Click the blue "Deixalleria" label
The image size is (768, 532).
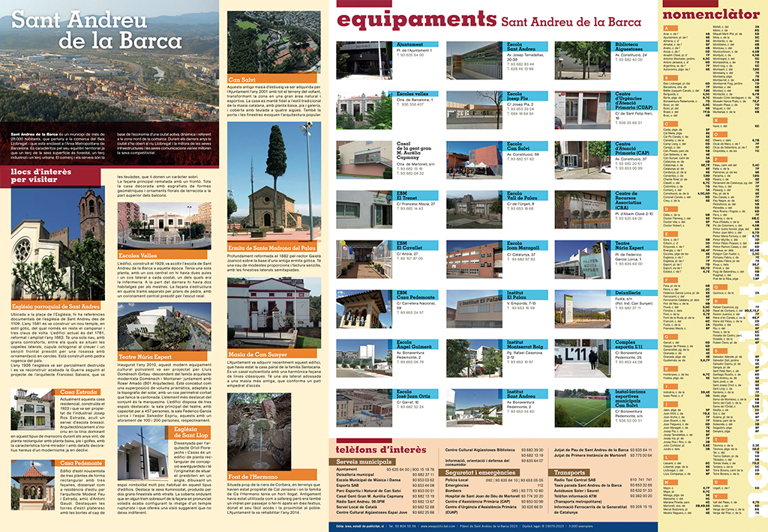tap(635, 293)
